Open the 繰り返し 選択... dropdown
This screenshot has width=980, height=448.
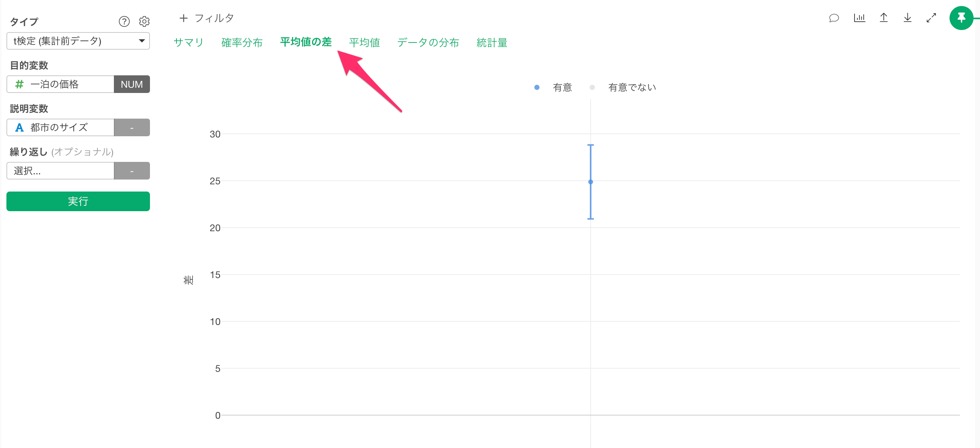[x=61, y=171]
